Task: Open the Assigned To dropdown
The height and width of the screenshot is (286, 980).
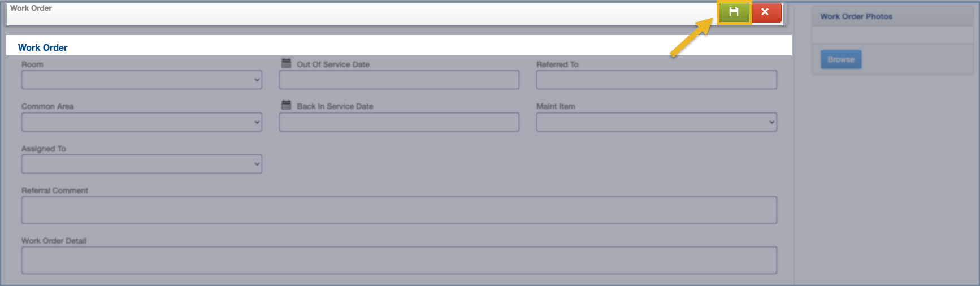Action: tap(141, 164)
